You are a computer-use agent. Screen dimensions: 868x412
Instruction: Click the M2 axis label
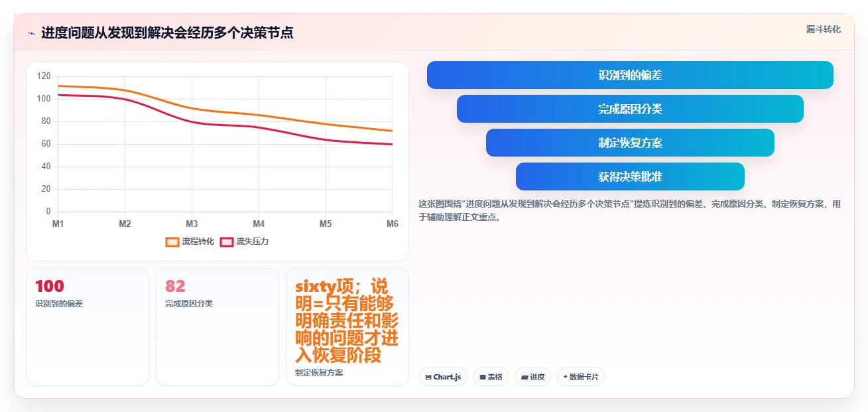[x=125, y=224]
